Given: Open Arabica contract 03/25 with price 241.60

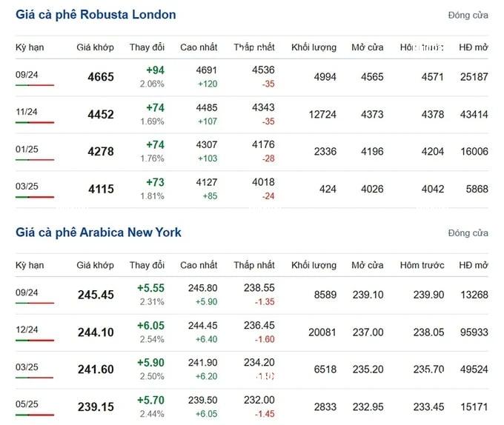Looking at the screenshot, I should (x=252, y=369).
